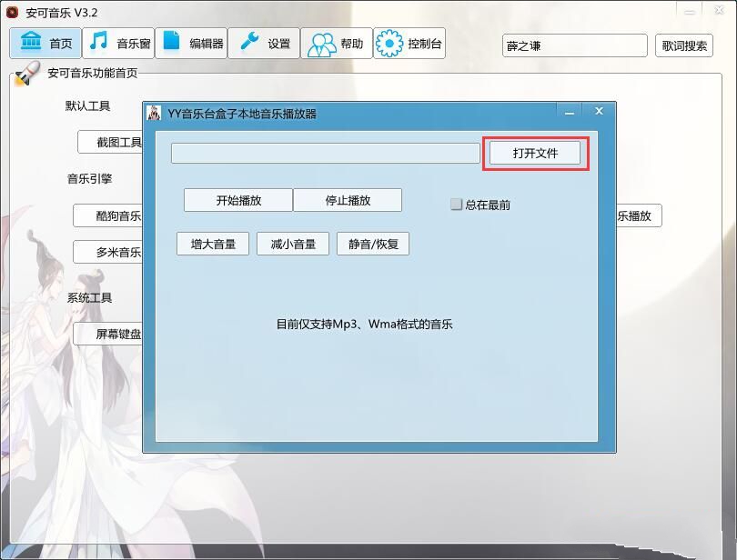Viewport: 737px width, 560px height.
Task: Click the 系统工具 section label
Action: pyautogui.click(x=89, y=298)
